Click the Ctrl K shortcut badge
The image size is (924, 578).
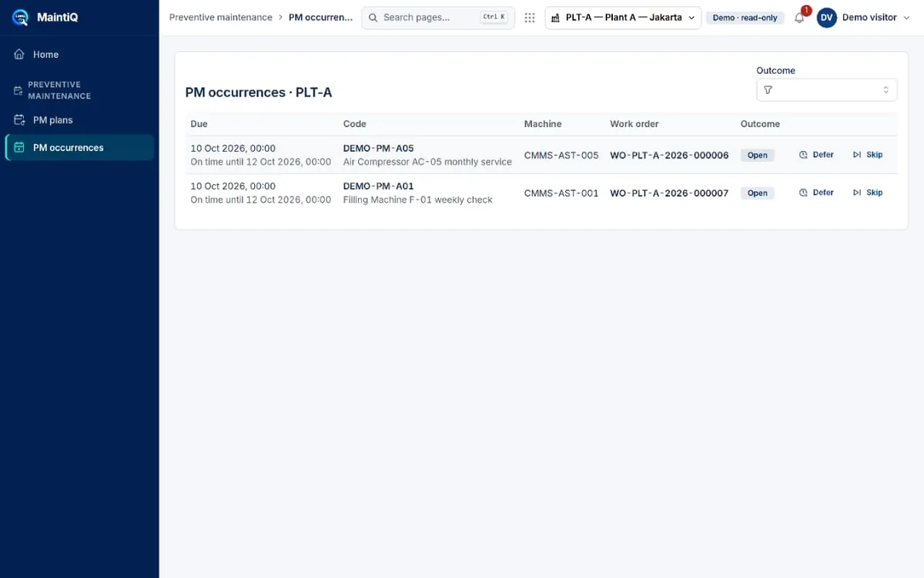pos(494,17)
